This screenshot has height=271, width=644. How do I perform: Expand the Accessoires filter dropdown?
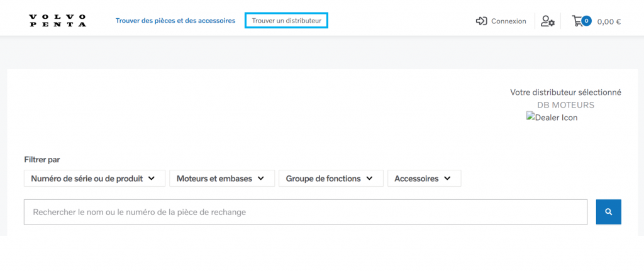click(x=425, y=179)
